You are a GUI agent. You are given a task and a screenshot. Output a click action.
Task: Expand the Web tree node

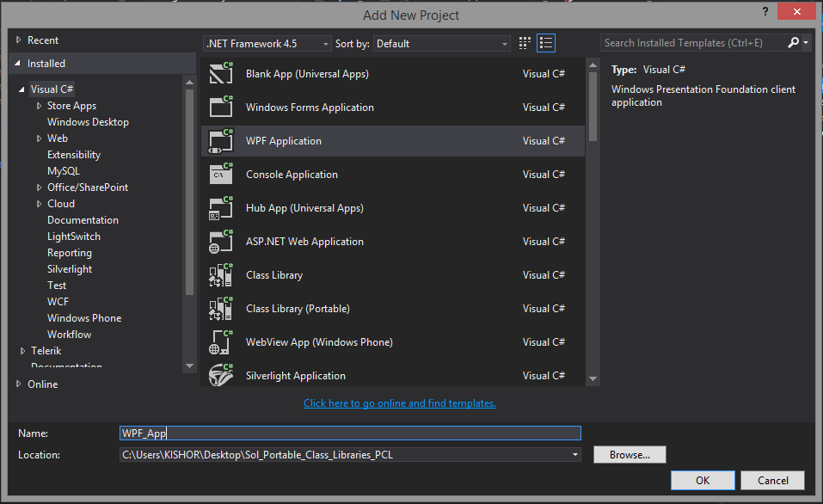(39, 138)
